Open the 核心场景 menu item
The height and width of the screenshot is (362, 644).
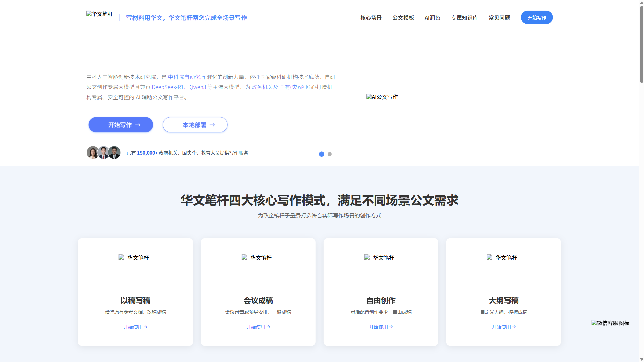(x=371, y=18)
